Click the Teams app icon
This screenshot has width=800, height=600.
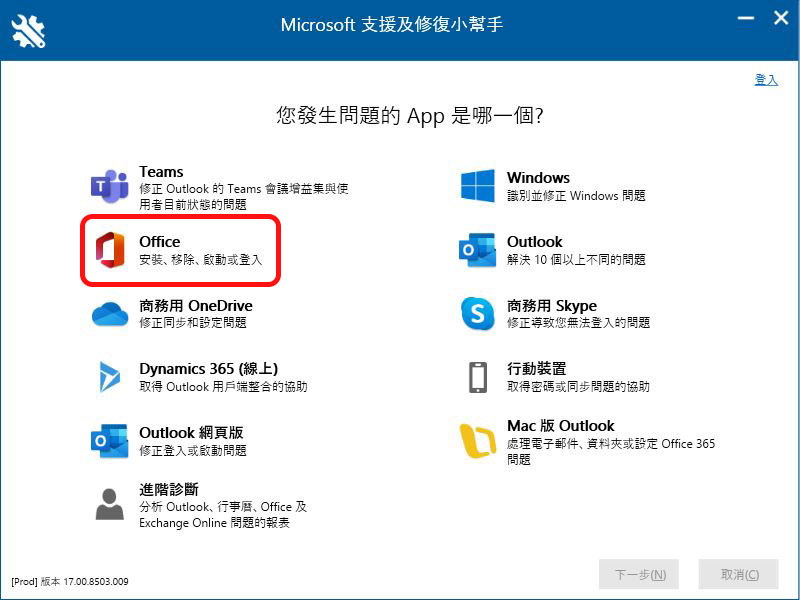click(x=110, y=186)
